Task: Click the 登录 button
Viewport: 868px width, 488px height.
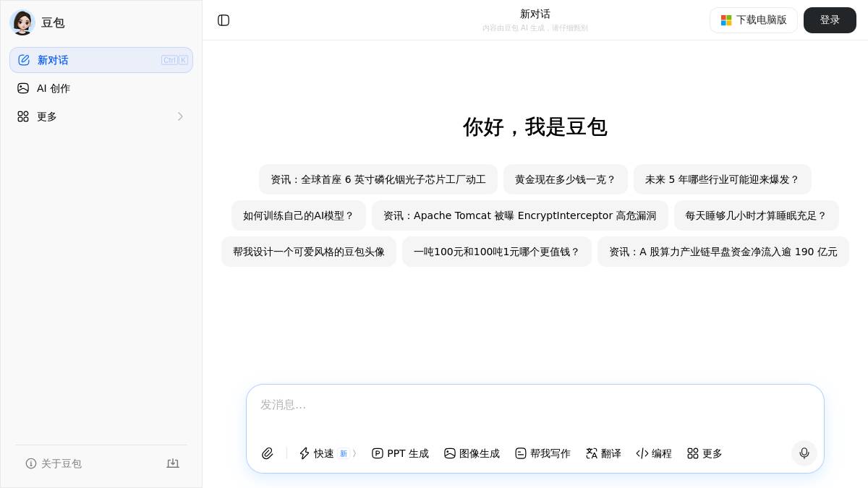Action: (830, 20)
